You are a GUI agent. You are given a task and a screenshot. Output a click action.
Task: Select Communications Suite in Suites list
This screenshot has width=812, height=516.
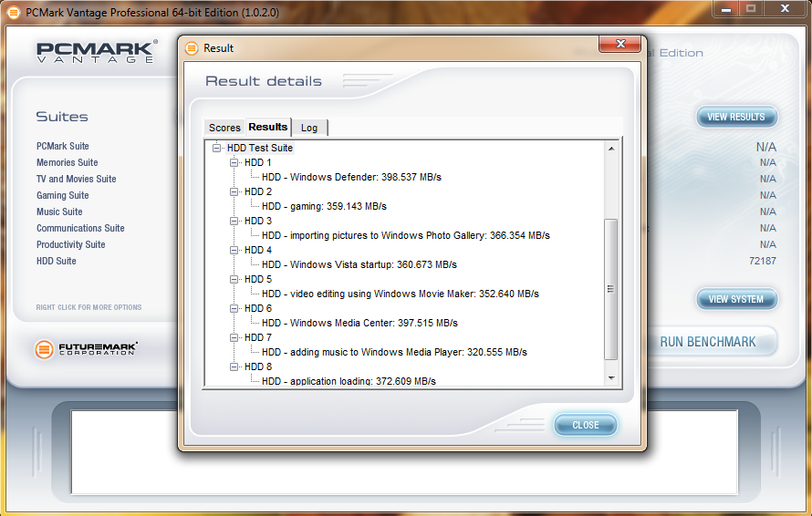click(x=80, y=228)
